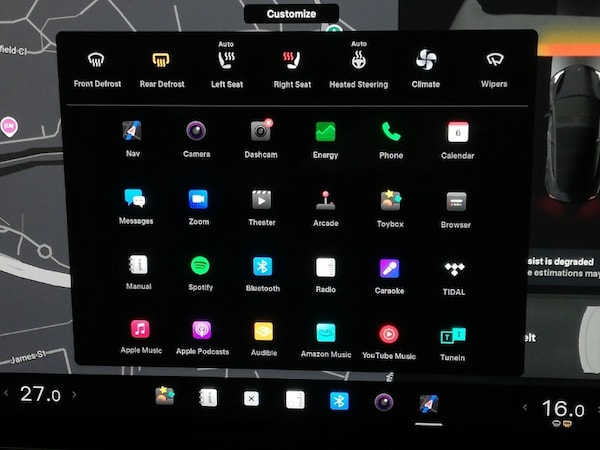Toggle the Right Seat heater
The height and width of the screenshot is (450, 600).
point(293,61)
